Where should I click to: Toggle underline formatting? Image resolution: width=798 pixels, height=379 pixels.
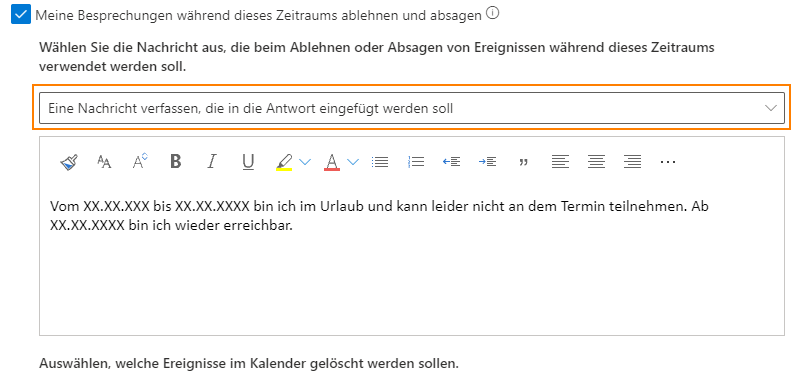(x=248, y=162)
